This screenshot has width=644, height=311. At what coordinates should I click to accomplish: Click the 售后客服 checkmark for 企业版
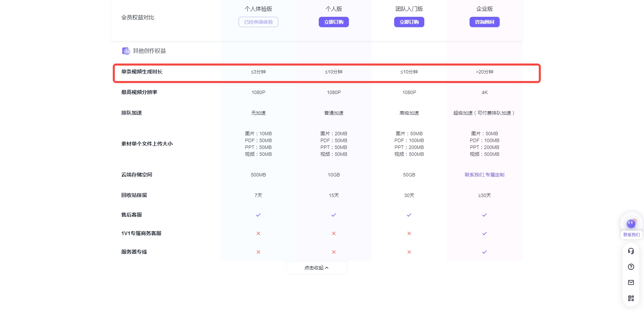click(485, 215)
